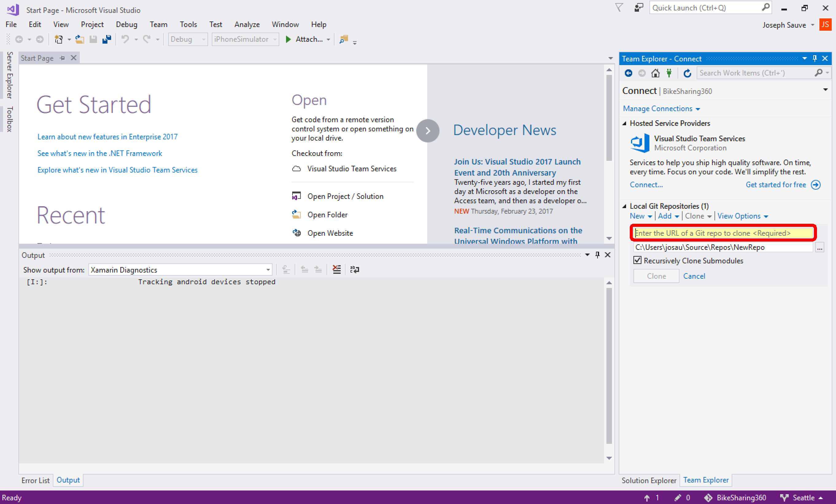Image resolution: width=836 pixels, height=504 pixels.
Task: Click the browse ellipsis button for repo path
Action: pyautogui.click(x=820, y=247)
